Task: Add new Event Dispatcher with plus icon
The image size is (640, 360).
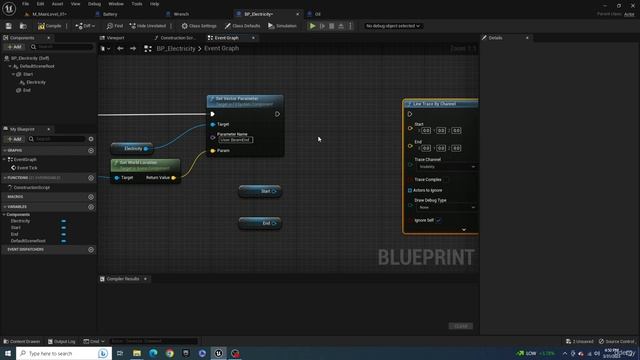Action: [91, 249]
